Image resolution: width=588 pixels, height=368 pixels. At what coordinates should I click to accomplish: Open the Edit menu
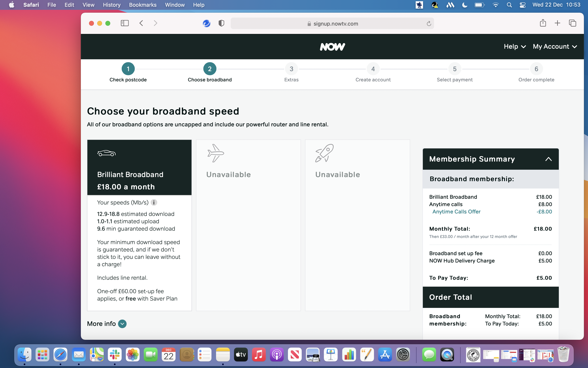pyautogui.click(x=69, y=5)
